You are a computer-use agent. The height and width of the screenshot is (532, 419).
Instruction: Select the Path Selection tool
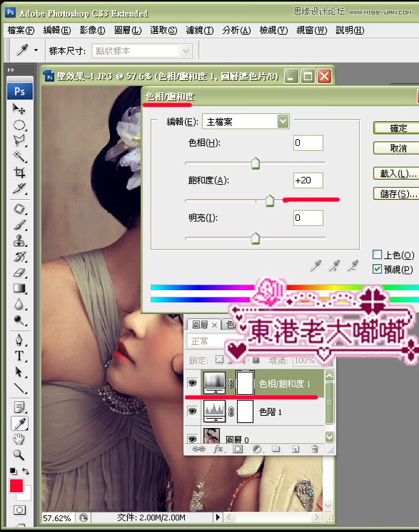(19, 372)
